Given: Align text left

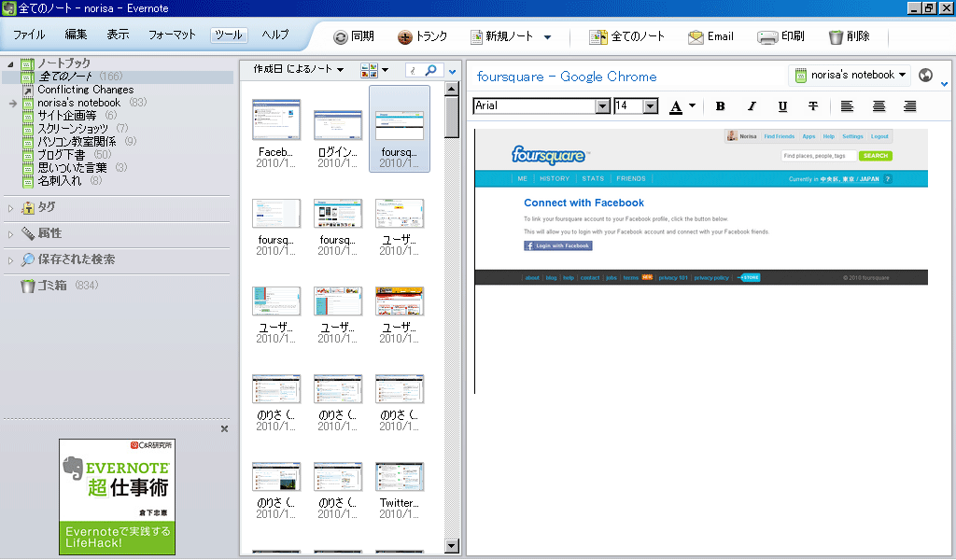Looking at the screenshot, I should (847, 106).
